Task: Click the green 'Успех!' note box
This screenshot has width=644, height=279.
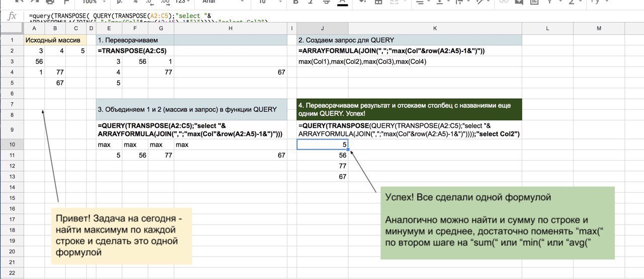Action: pyautogui.click(x=497, y=223)
